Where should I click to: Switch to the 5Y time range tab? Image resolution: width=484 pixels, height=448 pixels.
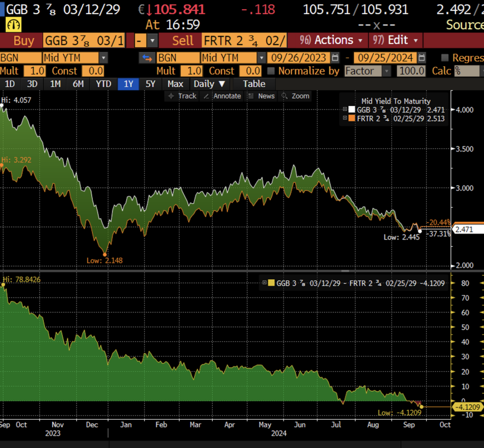point(150,84)
